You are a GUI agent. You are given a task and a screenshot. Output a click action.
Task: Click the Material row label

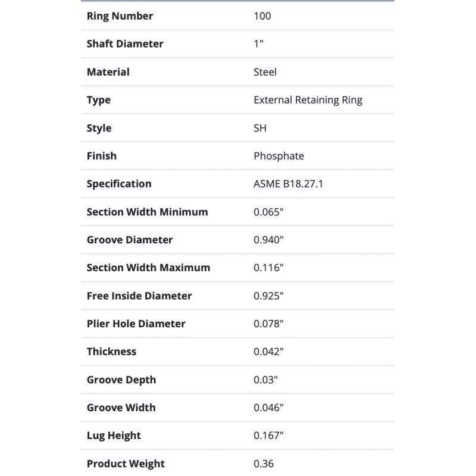pos(108,72)
